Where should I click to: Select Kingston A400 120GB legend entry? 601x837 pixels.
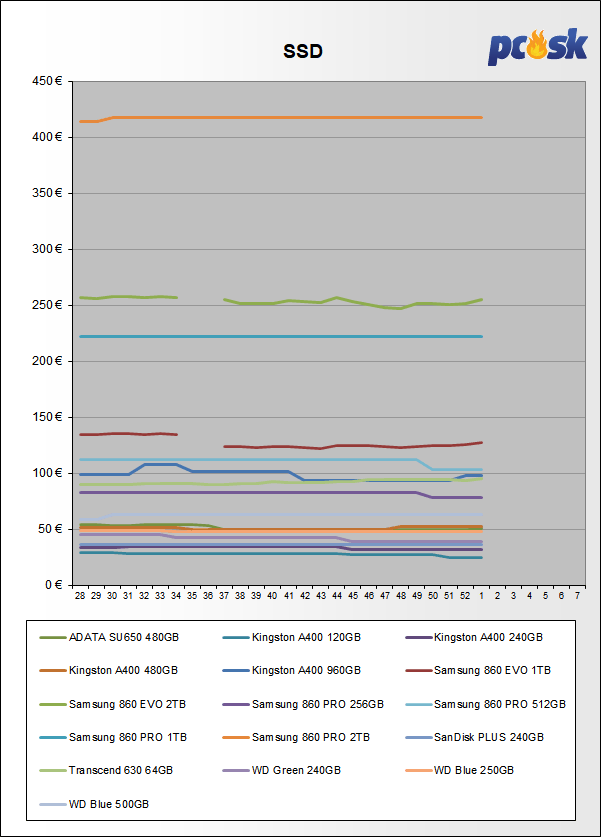pos(292,637)
